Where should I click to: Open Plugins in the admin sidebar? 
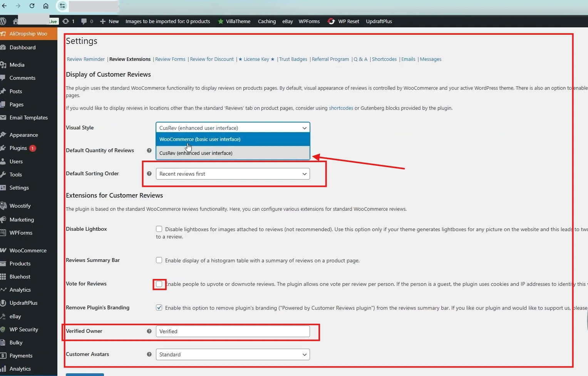(18, 148)
